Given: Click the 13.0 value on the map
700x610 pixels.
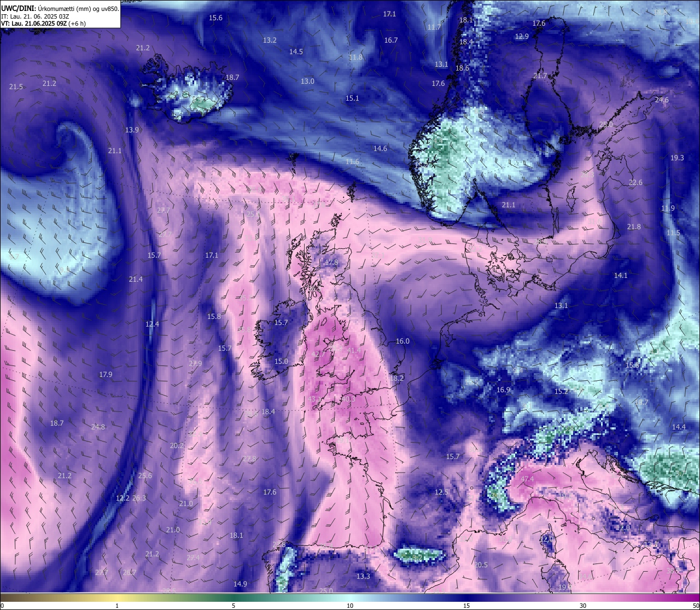Looking at the screenshot, I should click(x=307, y=82).
